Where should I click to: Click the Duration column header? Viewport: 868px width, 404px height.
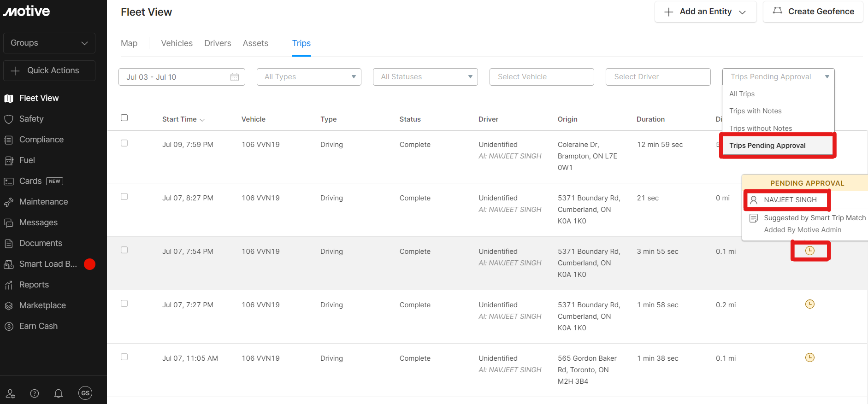tap(650, 119)
